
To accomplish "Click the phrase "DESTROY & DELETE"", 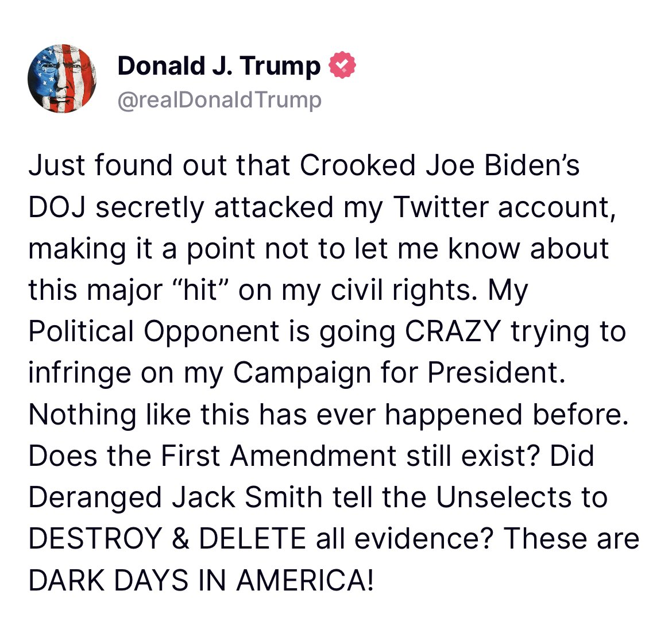I will click(167, 538).
